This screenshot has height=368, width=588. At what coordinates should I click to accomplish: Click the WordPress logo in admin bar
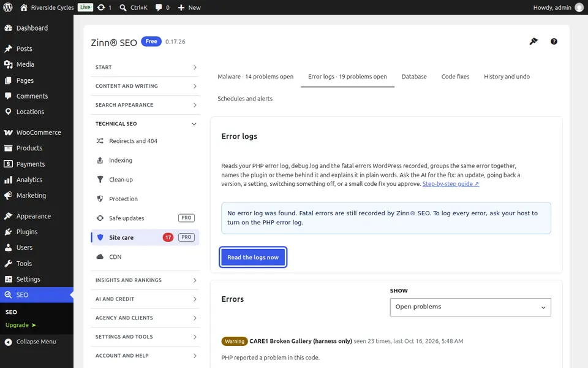[8, 7]
